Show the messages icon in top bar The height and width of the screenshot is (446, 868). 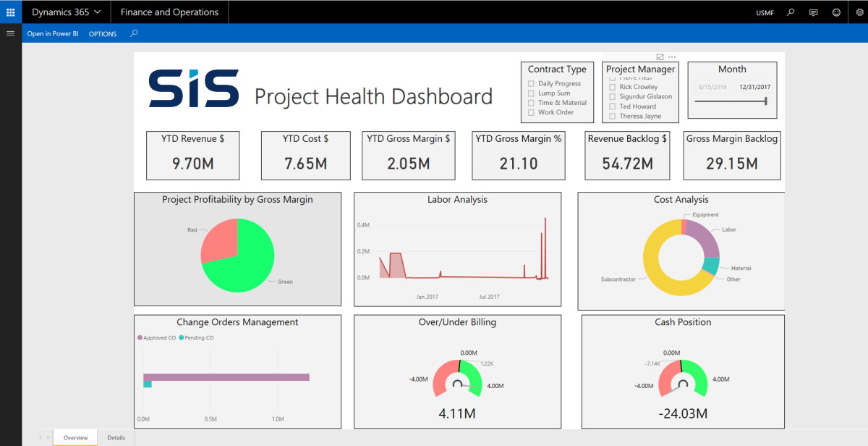814,12
